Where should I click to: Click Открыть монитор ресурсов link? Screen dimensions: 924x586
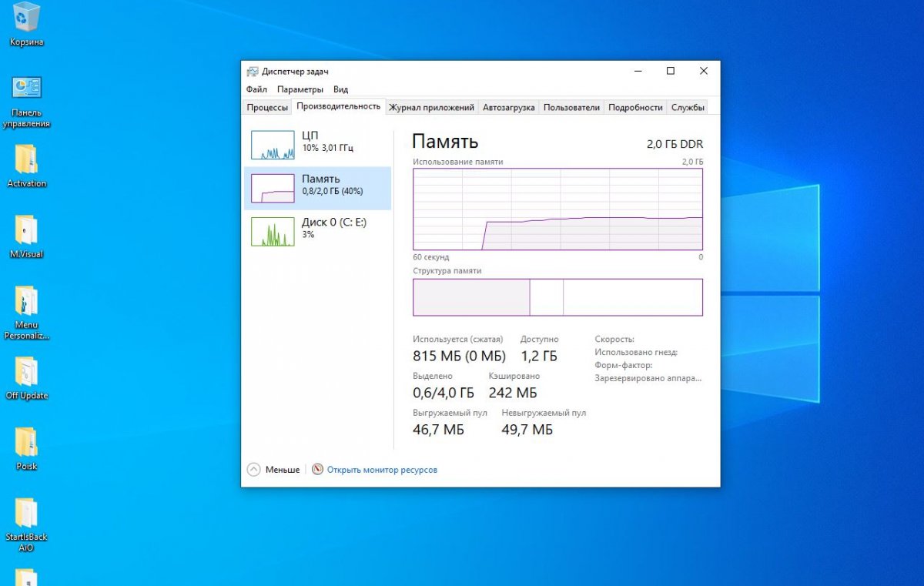click(382, 470)
